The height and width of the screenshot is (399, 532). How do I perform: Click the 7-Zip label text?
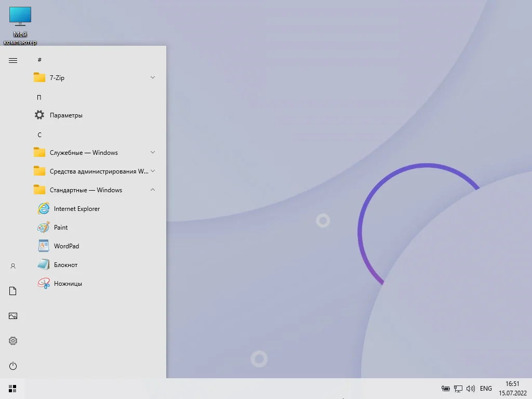[x=57, y=78]
